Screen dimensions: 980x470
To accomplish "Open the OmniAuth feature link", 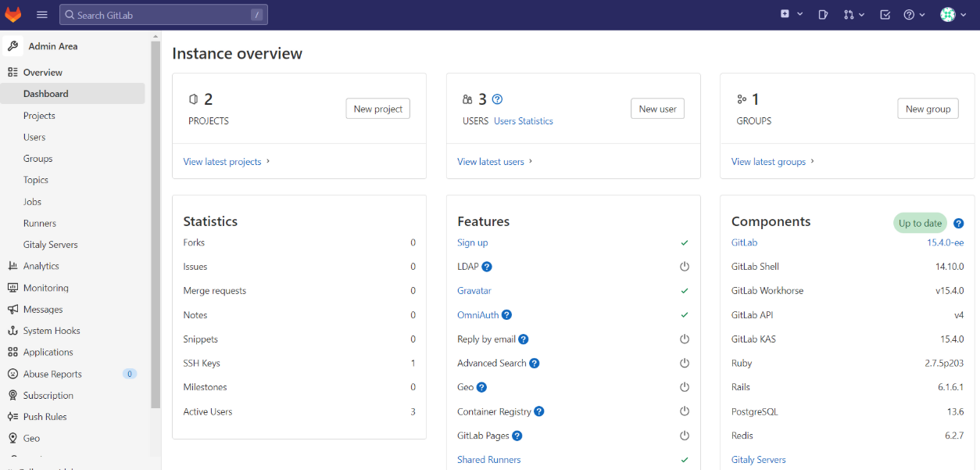I will [x=477, y=315].
